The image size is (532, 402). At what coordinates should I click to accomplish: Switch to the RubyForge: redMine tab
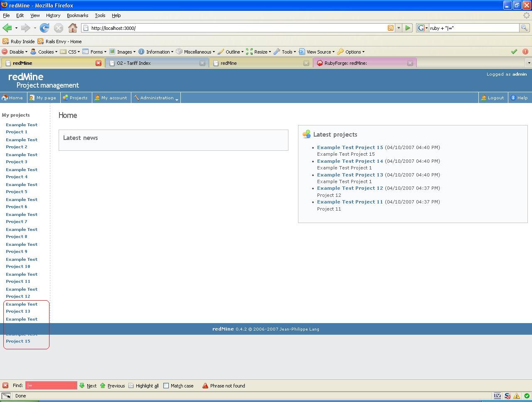(x=364, y=63)
